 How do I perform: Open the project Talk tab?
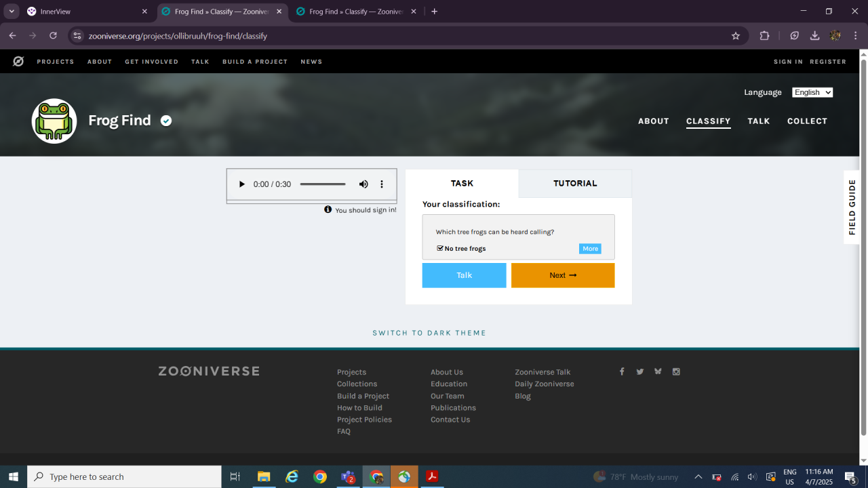click(759, 121)
